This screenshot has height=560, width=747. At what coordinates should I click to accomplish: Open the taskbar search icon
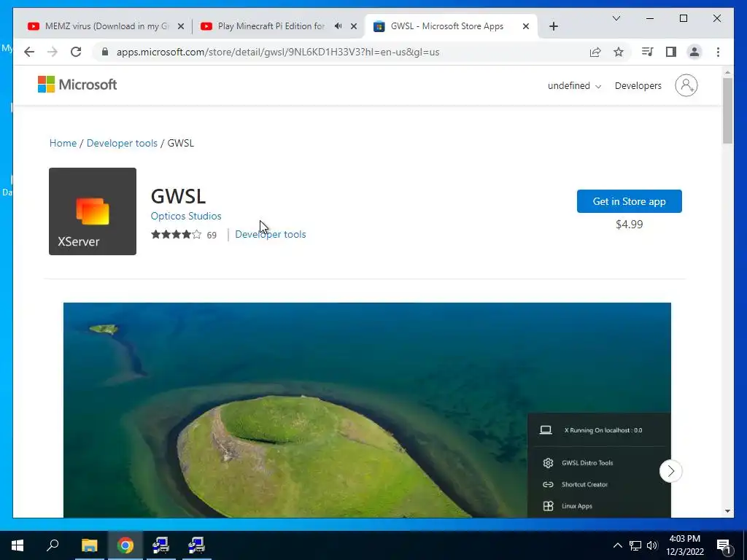(x=53, y=545)
